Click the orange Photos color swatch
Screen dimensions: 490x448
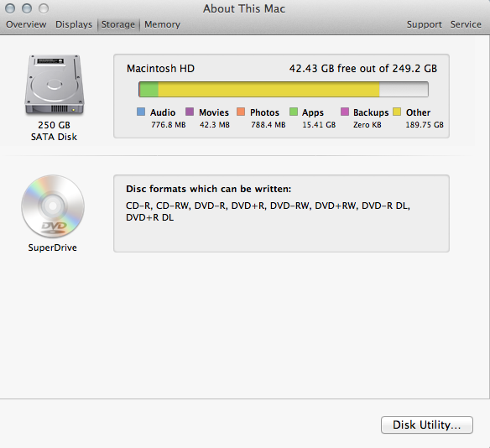tap(241, 112)
